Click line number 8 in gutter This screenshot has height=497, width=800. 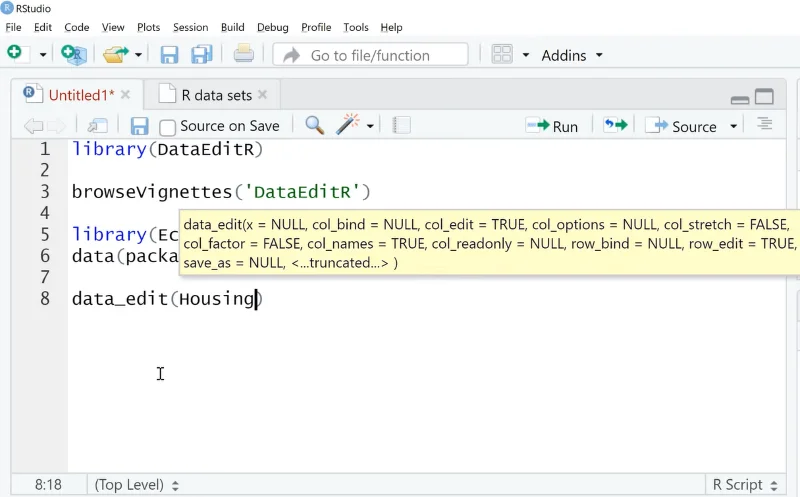45,299
